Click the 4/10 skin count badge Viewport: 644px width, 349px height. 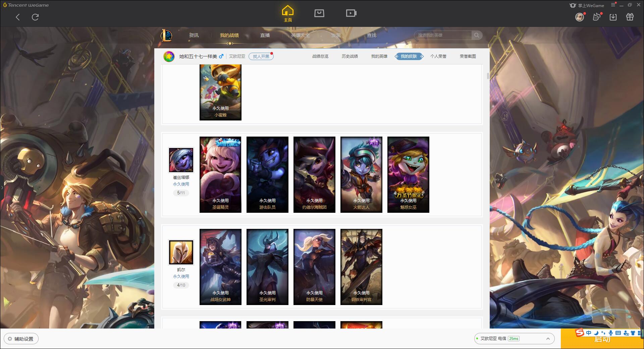[x=181, y=285]
